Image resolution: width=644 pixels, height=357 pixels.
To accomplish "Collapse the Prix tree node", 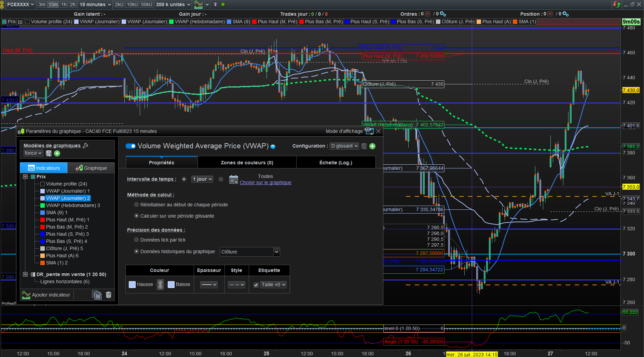I will coord(25,177).
